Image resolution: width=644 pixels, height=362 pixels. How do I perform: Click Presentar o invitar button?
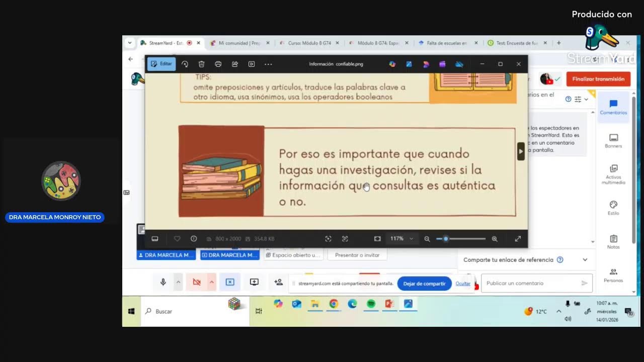[357, 255]
